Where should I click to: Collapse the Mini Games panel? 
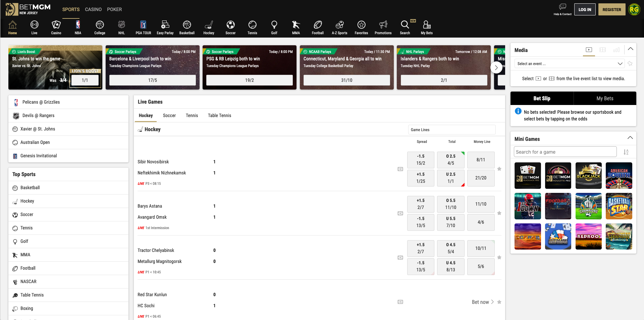630,138
